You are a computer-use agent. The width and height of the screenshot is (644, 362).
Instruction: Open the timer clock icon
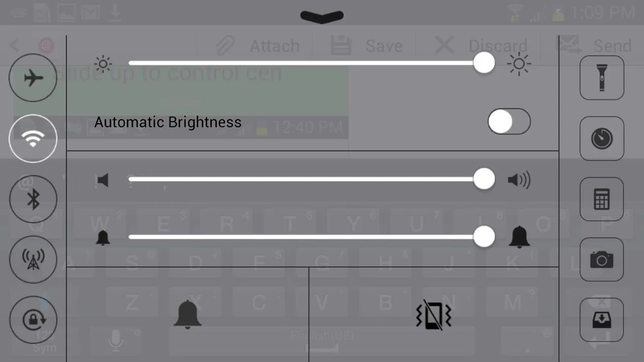602,139
